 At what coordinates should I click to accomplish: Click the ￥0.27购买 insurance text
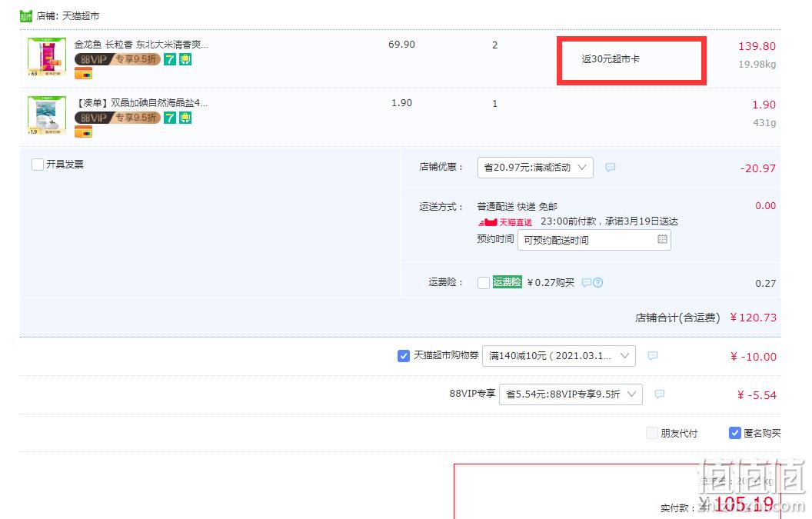pos(551,282)
